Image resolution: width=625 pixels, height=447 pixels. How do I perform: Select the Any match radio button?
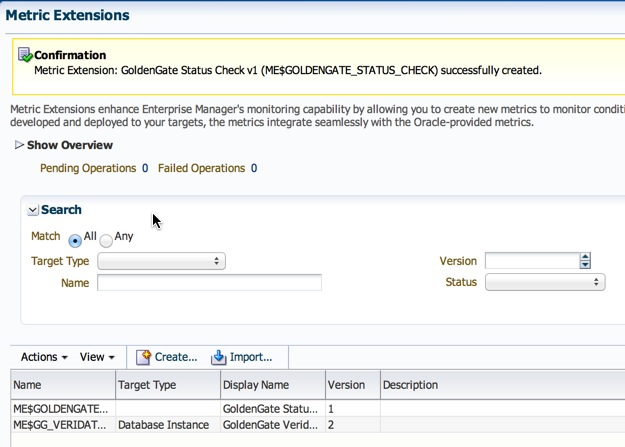106,240
